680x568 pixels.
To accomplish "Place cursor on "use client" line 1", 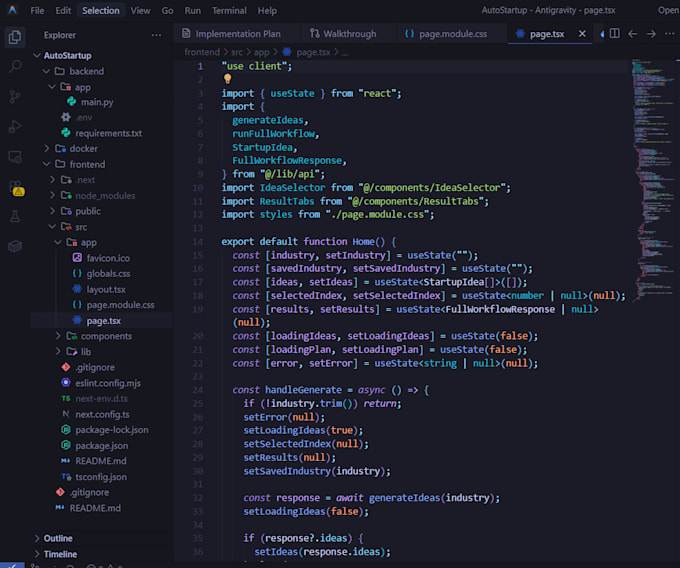I will click(257, 66).
